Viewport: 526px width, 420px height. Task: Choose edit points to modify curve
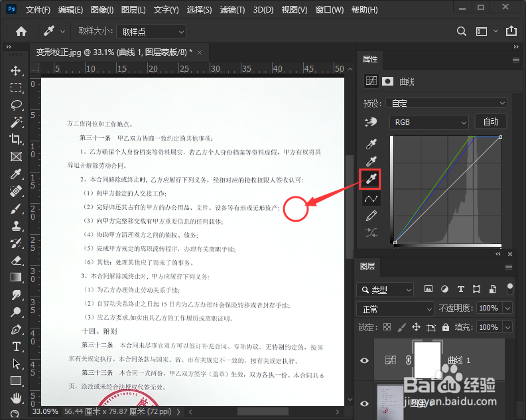coord(371,198)
